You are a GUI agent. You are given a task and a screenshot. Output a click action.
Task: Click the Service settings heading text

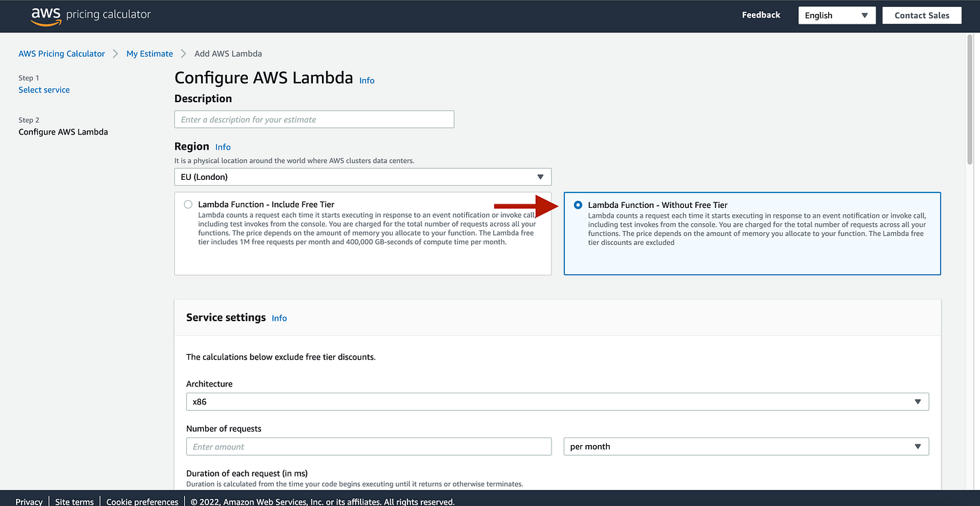click(x=226, y=317)
